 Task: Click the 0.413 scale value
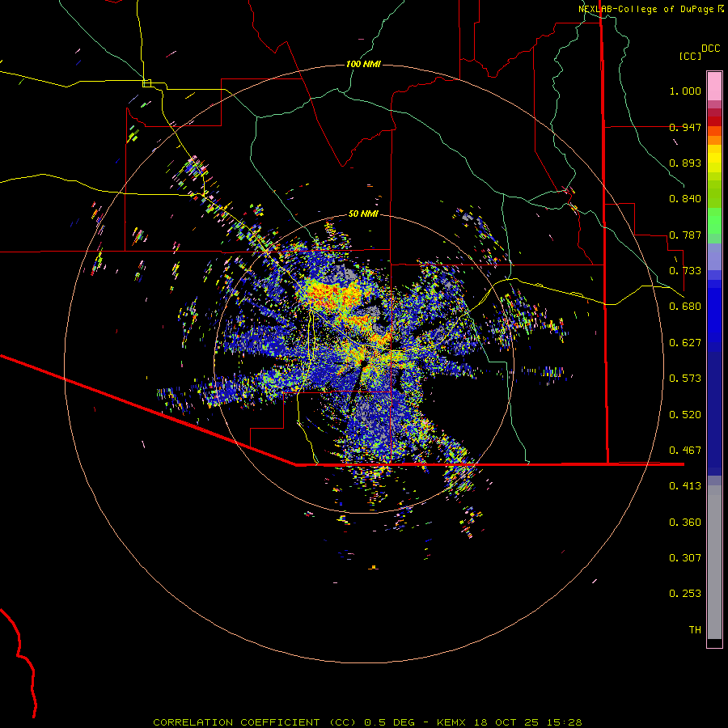click(685, 486)
